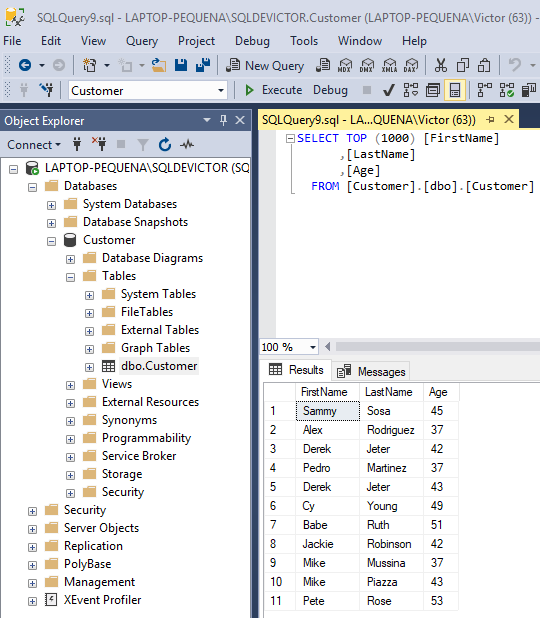Expand the dbo.Customer table node

coord(89,367)
